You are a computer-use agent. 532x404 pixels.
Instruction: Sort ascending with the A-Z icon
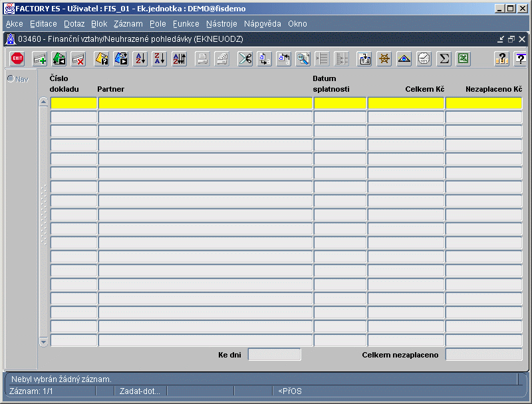click(x=140, y=58)
